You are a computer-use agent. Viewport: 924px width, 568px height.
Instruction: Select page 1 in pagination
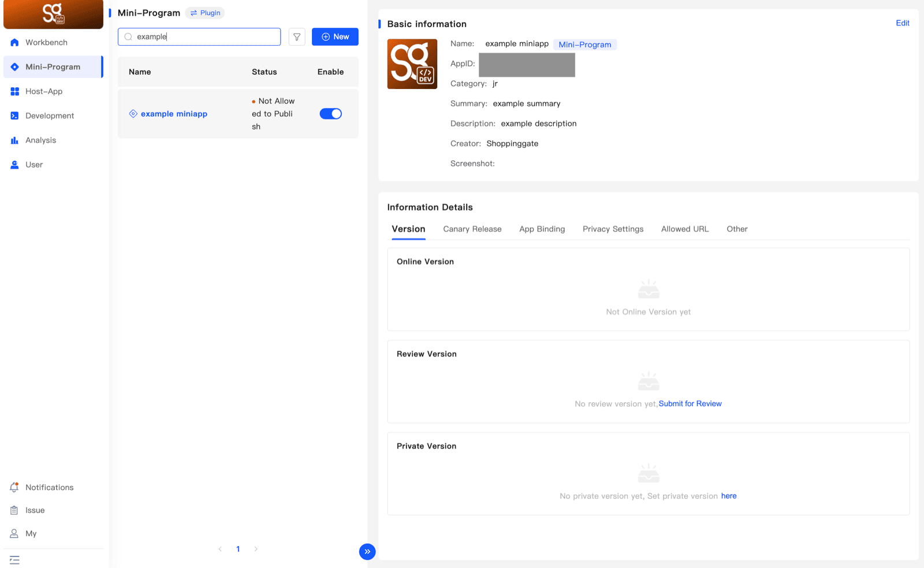[x=238, y=549]
